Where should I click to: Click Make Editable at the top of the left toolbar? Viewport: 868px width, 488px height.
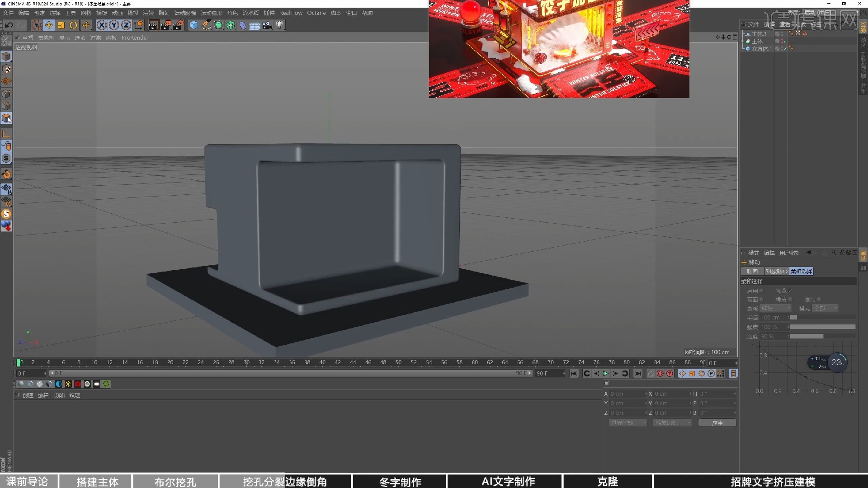pyautogui.click(x=6, y=41)
